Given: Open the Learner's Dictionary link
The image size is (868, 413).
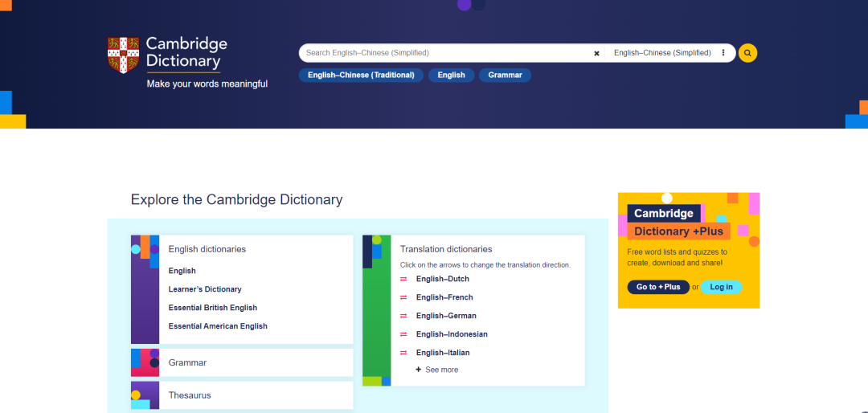Looking at the screenshot, I should (x=205, y=289).
